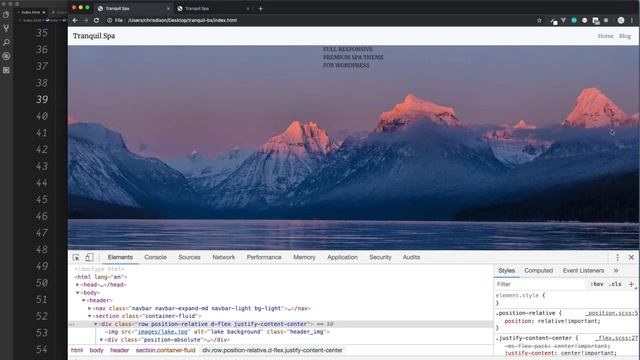
Task: Click the extension icon with the lock badge
Action: 553,21
